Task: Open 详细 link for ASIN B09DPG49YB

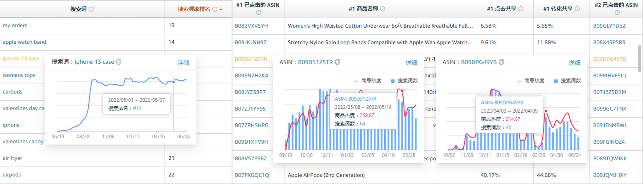Action: click(574, 63)
